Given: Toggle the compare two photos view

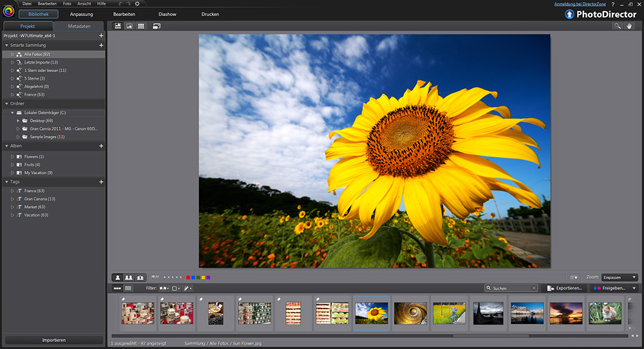Looking at the screenshot, I should coord(129,277).
